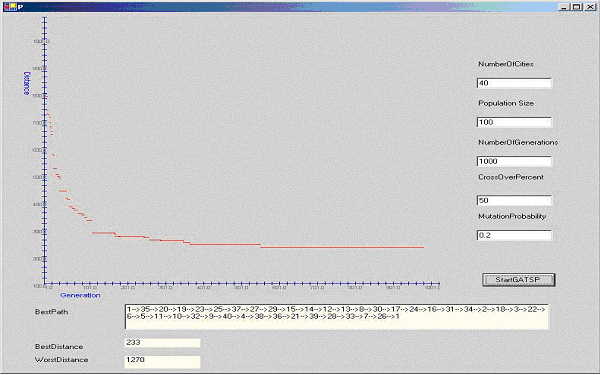Select the Population Size field showing 100
The height and width of the screenshot is (375, 600).
514,122
